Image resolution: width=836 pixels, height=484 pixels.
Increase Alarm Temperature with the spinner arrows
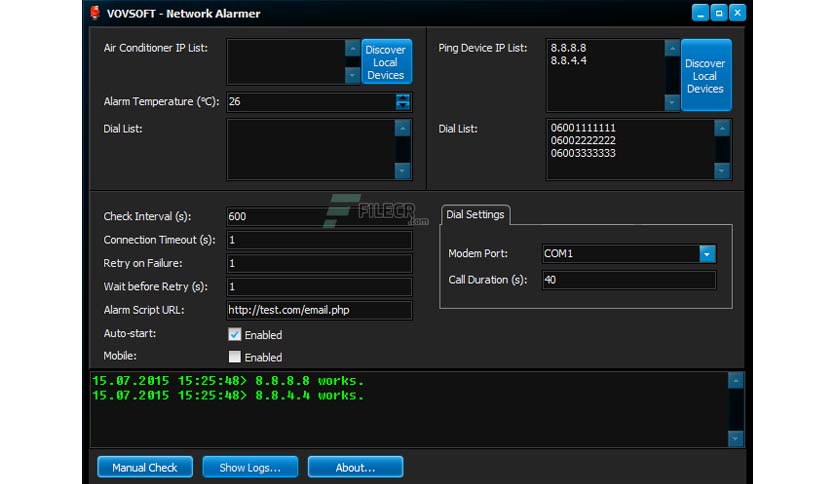(403, 97)
